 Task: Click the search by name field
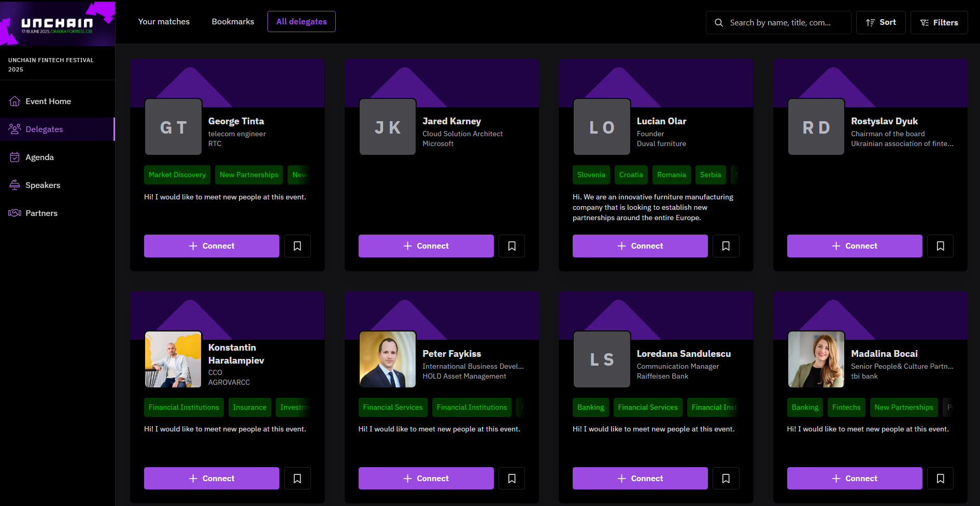click(x=778, y=23)
